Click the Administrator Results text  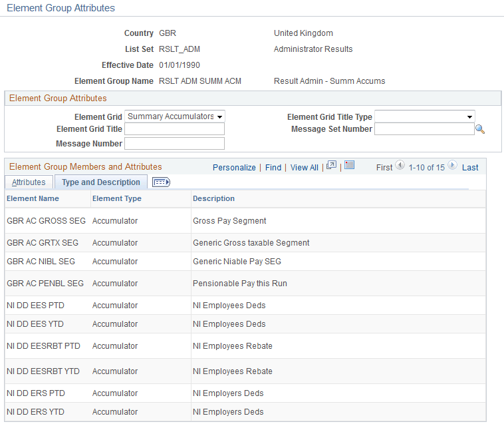pos(313,49)
